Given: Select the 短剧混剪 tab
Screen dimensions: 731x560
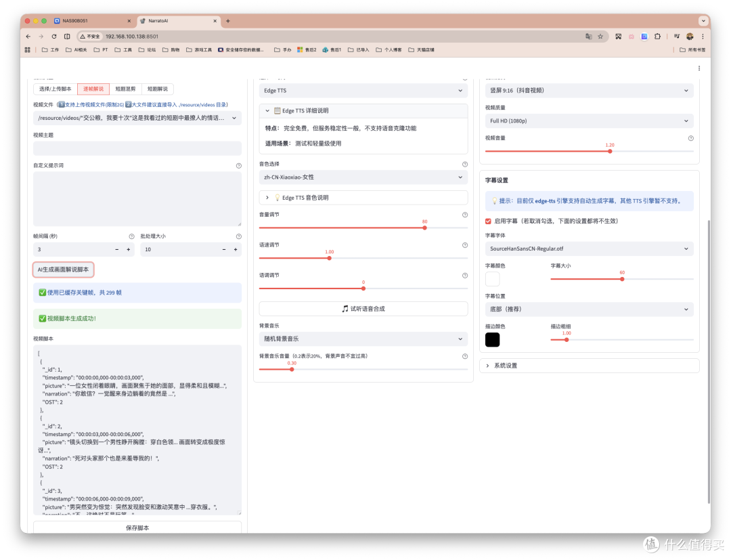Looking at the screenshot, I should click(125, 89).
